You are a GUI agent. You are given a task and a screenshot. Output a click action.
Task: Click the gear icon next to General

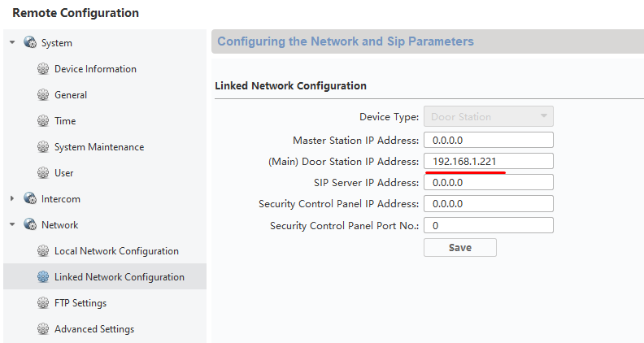[x=43, y=95]
